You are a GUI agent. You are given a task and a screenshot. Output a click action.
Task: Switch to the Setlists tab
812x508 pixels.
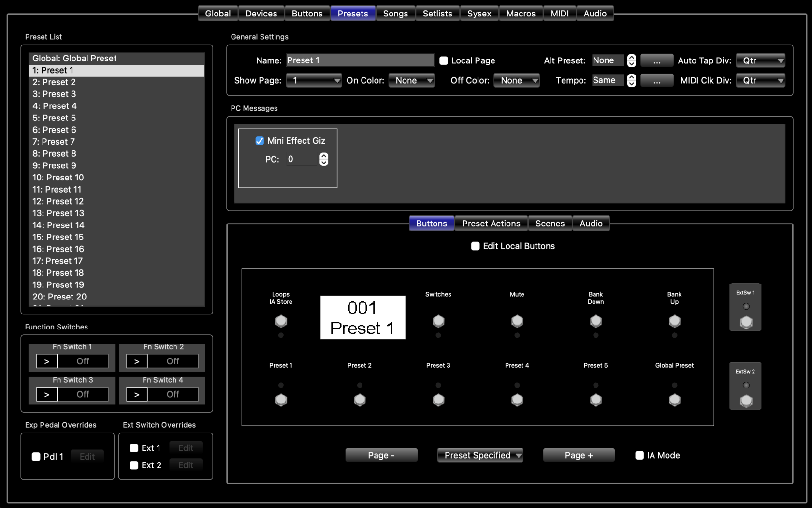pyautogui.click(x=437, y=14)
